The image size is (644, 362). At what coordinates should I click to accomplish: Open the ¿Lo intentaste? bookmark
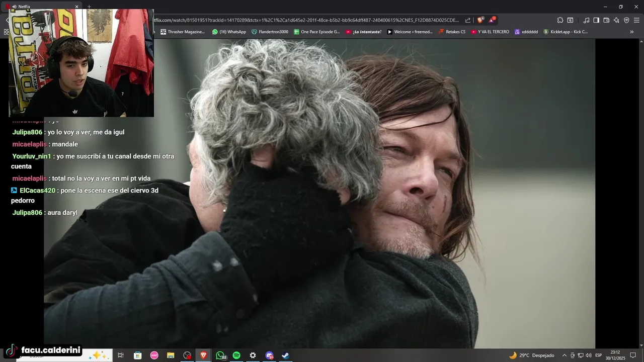coord(363,32)
